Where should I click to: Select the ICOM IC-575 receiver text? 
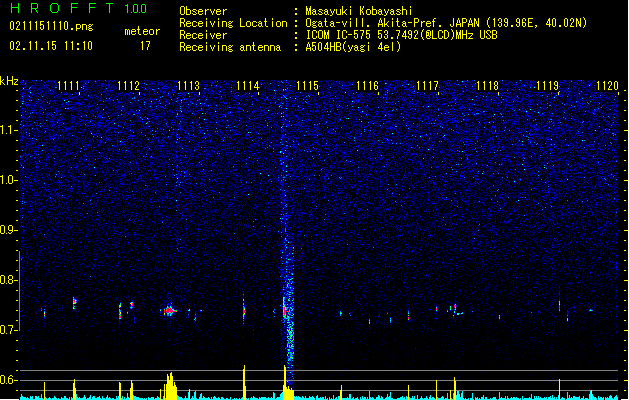pos(402,35)
